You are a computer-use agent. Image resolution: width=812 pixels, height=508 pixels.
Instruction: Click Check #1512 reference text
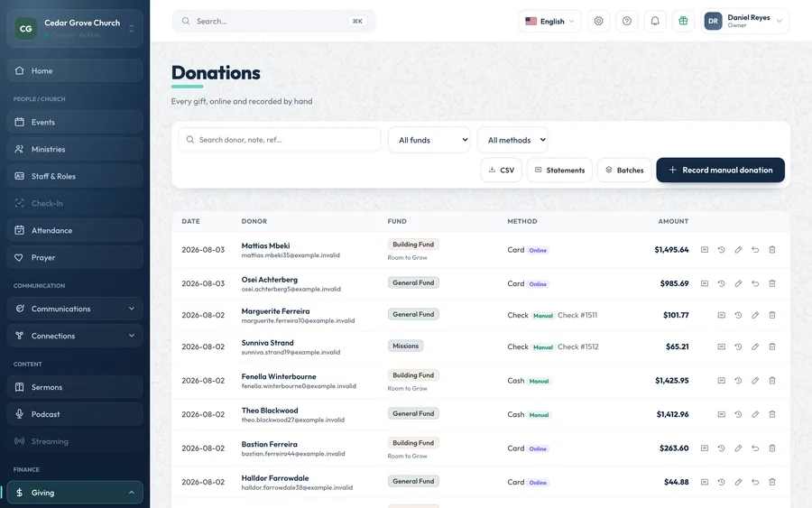578,346
